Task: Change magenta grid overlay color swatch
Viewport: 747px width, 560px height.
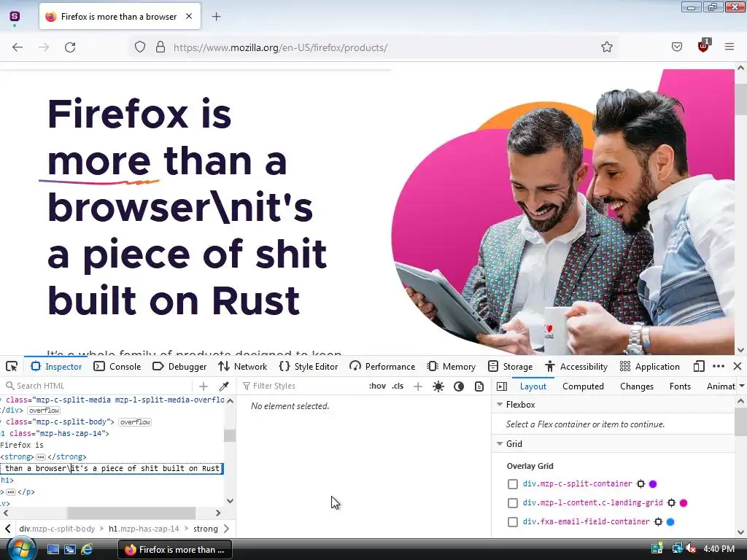Action: point(684,503)
